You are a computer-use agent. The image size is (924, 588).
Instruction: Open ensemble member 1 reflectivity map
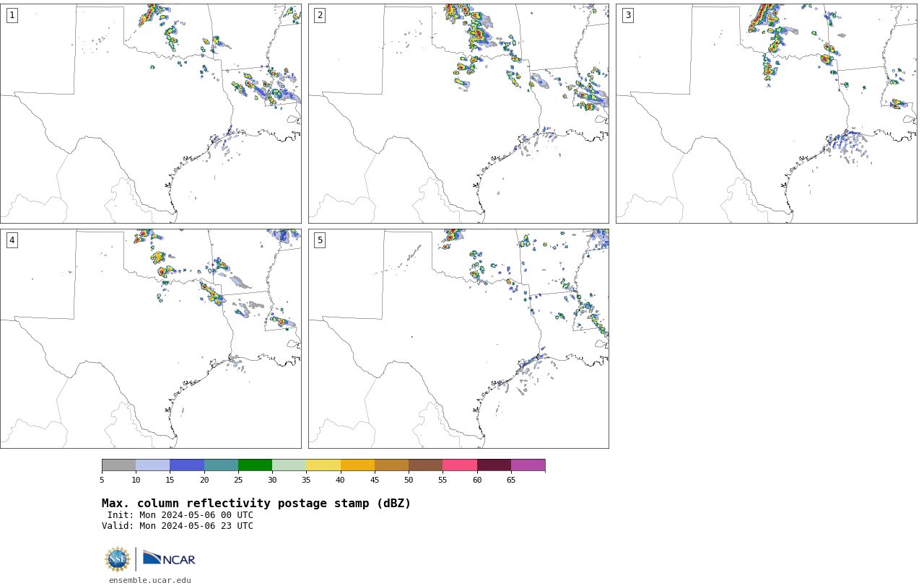pos(150,113)
